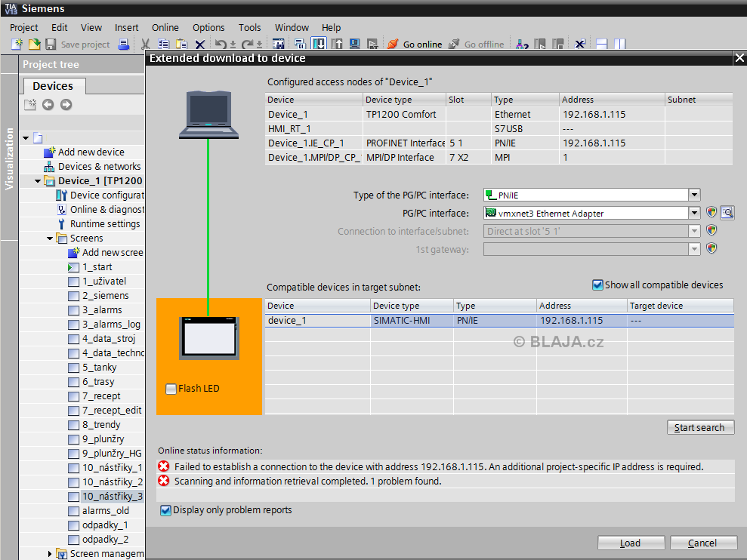
Task: Open Type of the PG/PC interface dropdown
Action: (x=695, y=195)
